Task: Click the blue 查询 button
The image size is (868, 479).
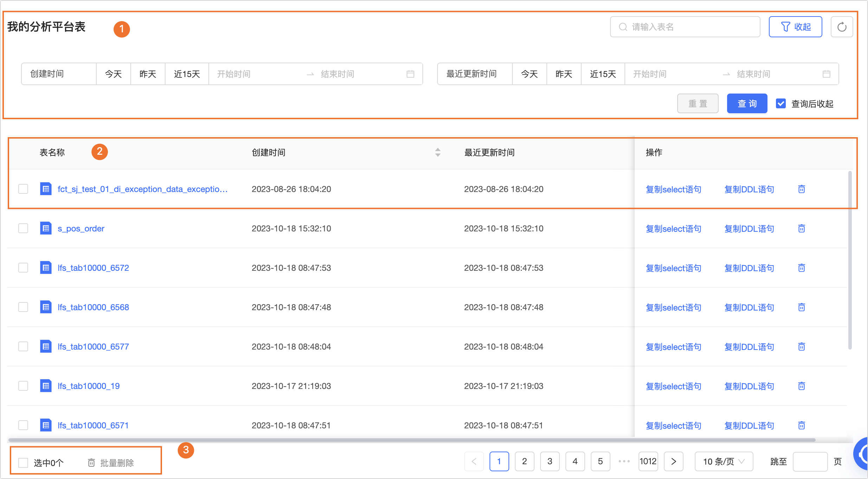Action: pos(747,104)
